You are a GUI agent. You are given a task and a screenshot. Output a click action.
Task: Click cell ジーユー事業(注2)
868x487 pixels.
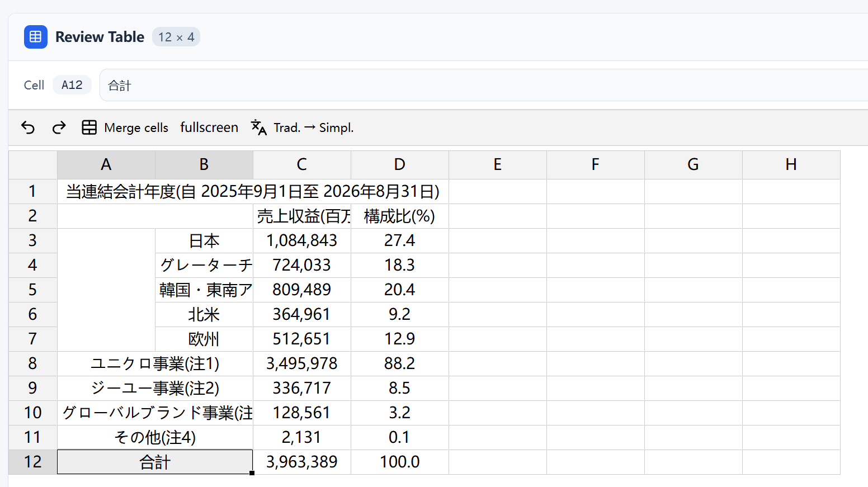point(155,388)
